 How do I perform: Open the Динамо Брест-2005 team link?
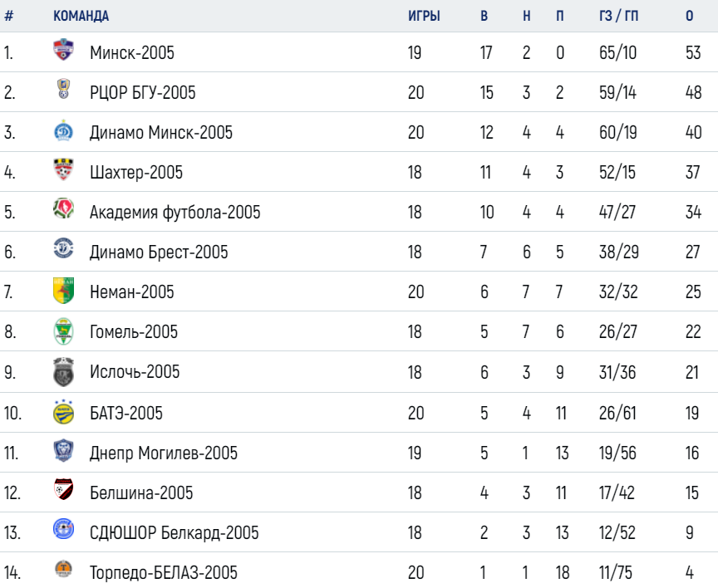click(x=159, y=252)
